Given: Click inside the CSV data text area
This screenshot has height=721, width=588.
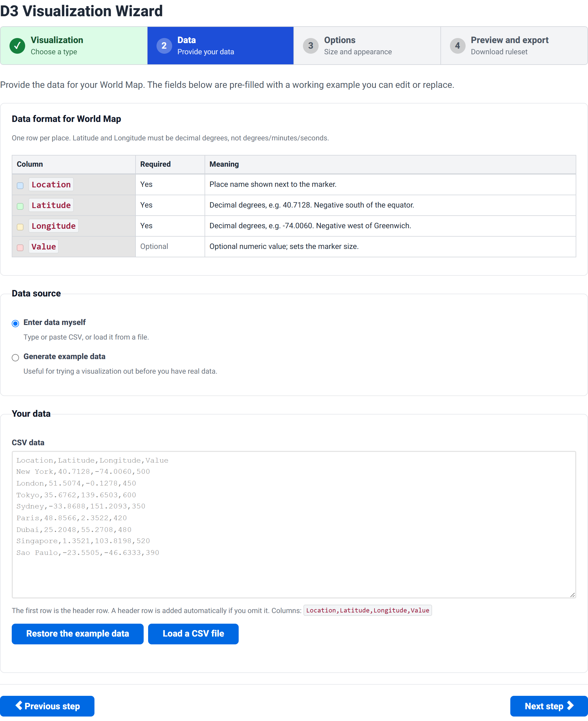Looking at the screenshot, I should click(x=294, y=524).
